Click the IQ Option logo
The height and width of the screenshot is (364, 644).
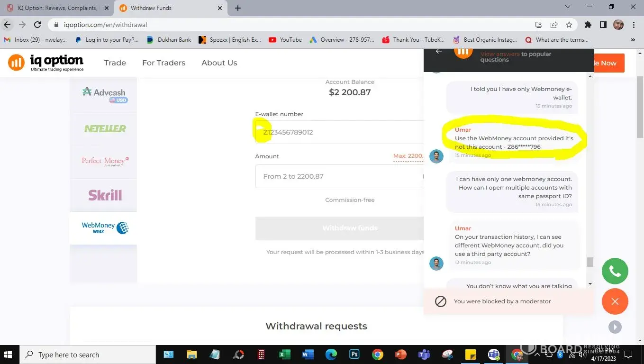[46, 63]
